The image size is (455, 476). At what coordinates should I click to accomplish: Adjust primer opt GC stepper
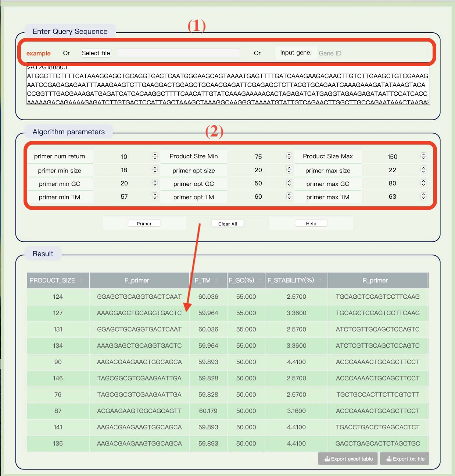click(x=289, y=183)
